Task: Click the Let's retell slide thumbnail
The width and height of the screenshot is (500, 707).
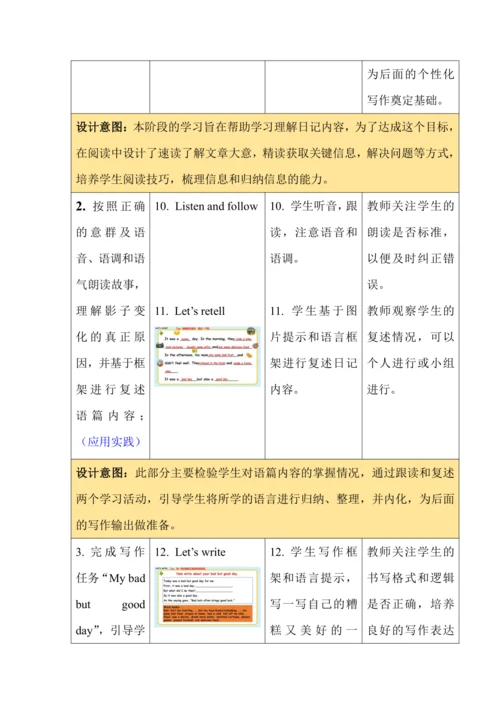Action: point(207,357)
